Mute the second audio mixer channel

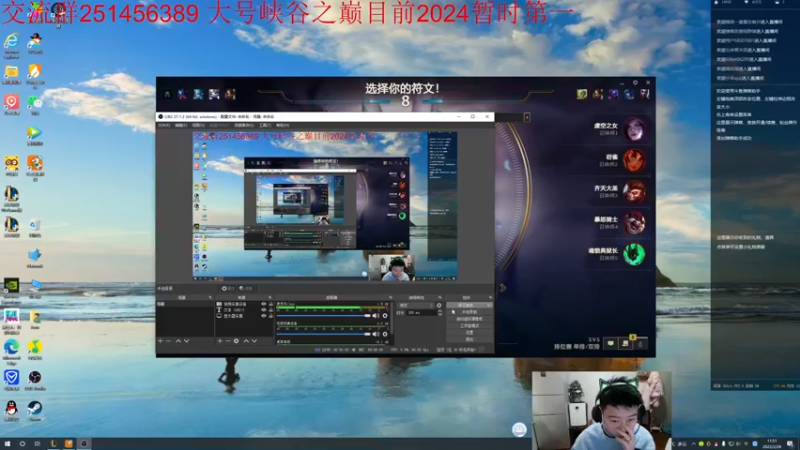click(x=376, y=334)
